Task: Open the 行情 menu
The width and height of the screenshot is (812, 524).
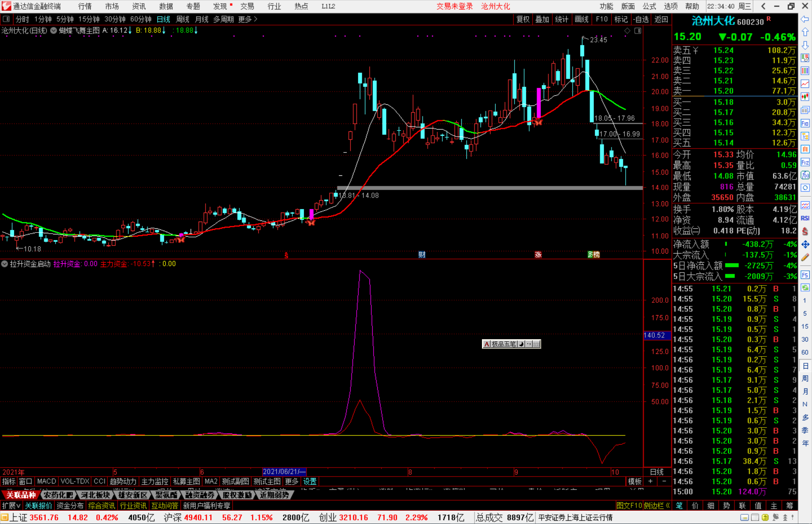Action: tap(85, 6)
